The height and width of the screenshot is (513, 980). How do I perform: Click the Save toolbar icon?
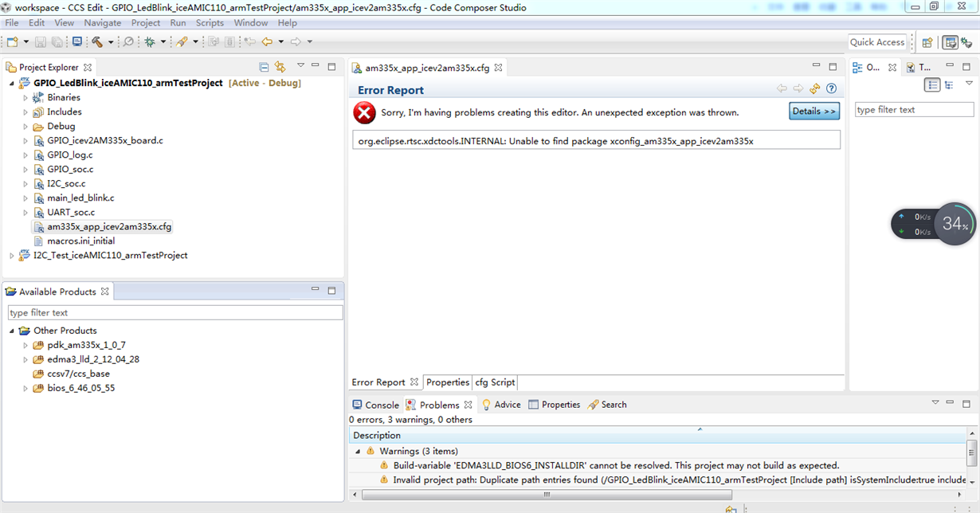[41, 42]
